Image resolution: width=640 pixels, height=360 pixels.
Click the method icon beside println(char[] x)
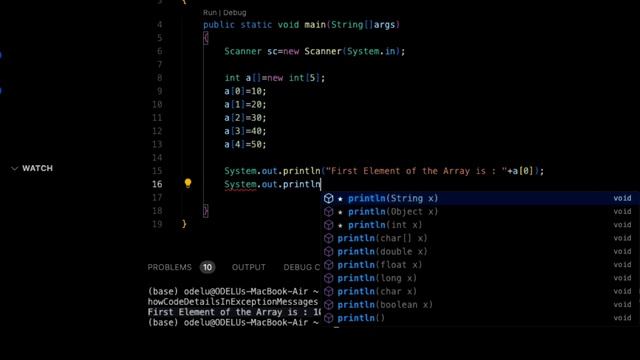point(329,238)
